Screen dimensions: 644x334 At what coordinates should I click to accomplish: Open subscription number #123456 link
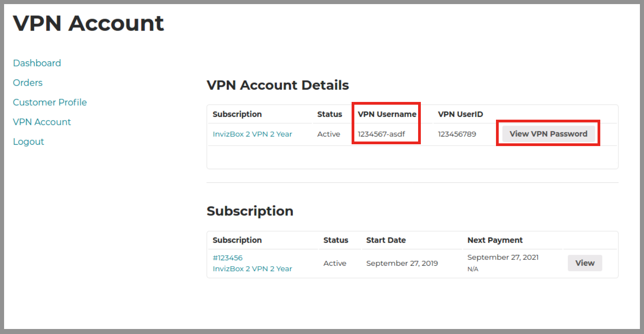point(228,258)
